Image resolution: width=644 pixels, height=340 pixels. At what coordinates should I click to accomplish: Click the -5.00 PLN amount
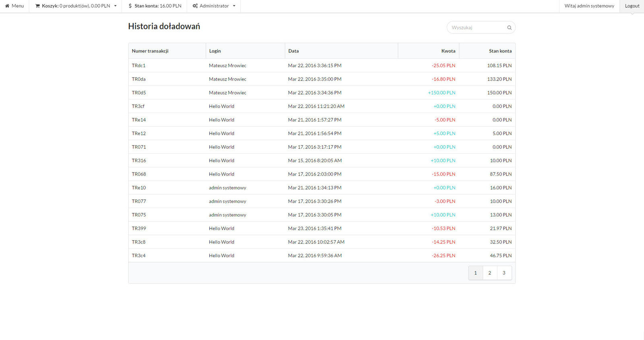tap(445, 120)
